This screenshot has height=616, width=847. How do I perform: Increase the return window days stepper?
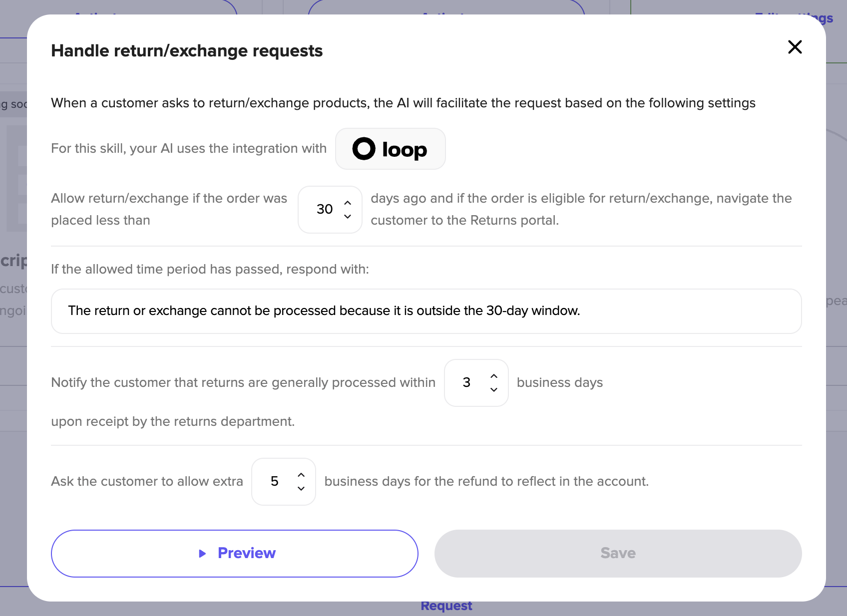coord(348,203)
